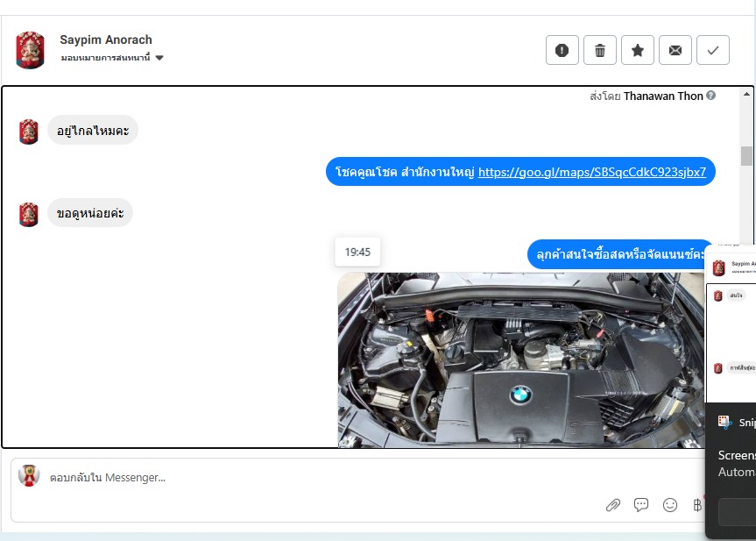Click sender name Thanawan Thon
Image resolution: width=756 pixels, height=541 pixels.
pos(663,96)
